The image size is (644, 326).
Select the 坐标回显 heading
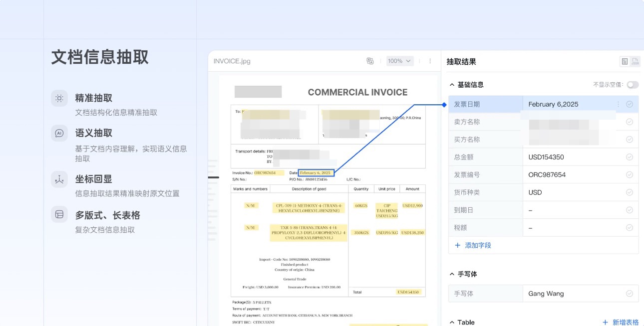(94, 179)
